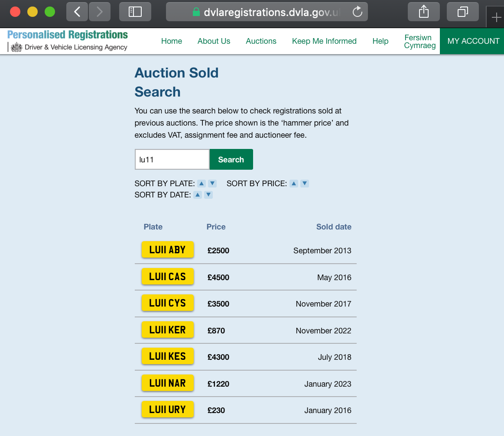This screenshot has width=504, height=436.
Task: Sort by date descending arrow
Action: point(208,194)
